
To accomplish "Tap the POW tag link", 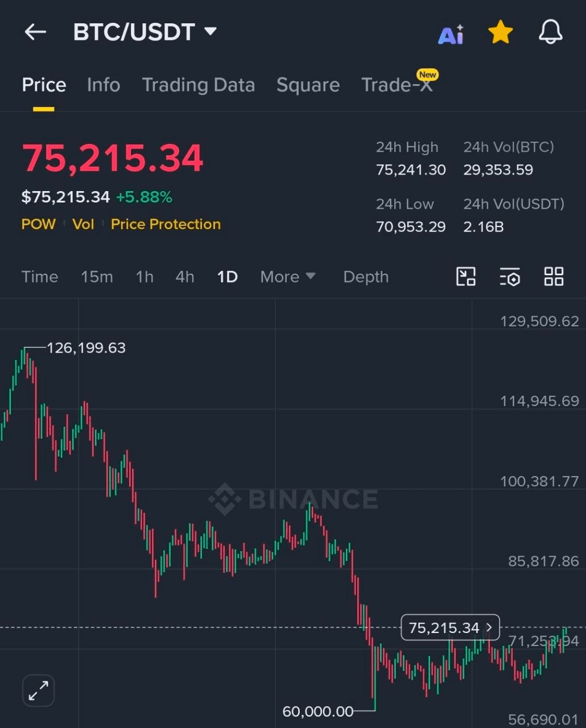I will point(38,224).
